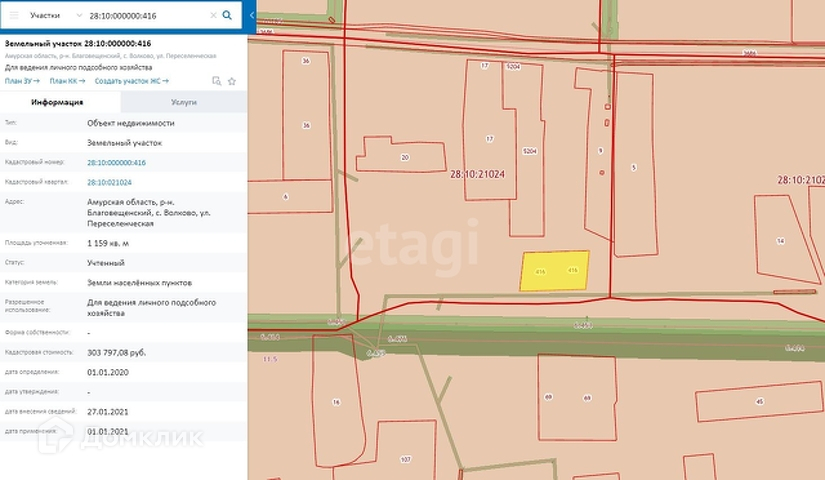825x480 pixels.
Task: Click the find-on-map document icon
Action: click(x=216, y=81)
